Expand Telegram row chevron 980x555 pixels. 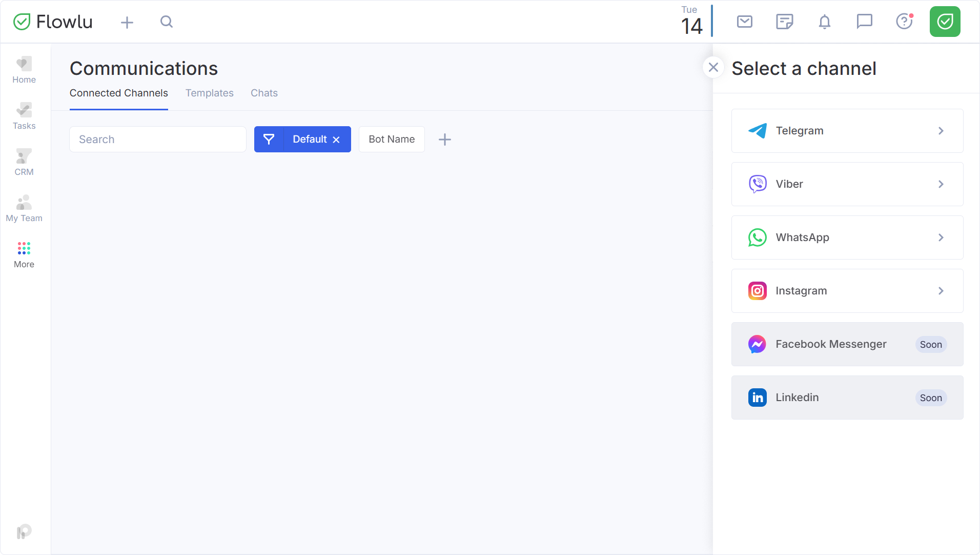click(x=941, y=131)
